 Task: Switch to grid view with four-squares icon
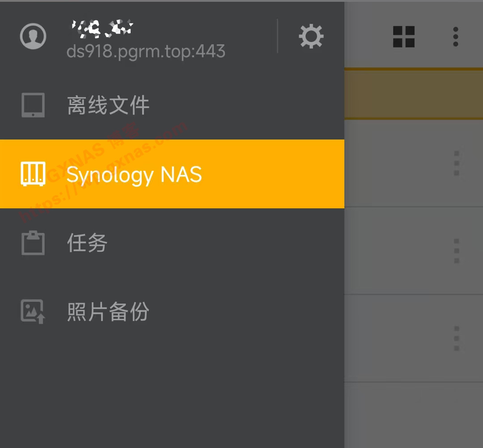(403, 37)
